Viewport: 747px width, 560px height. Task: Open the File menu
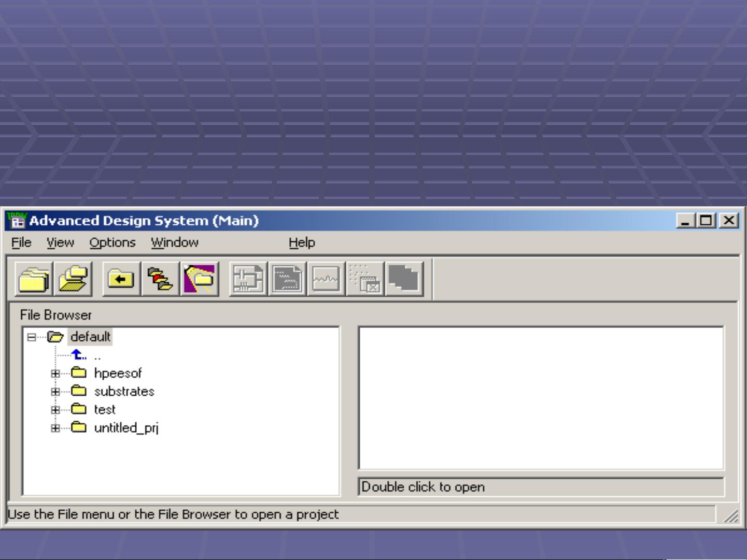21,242
